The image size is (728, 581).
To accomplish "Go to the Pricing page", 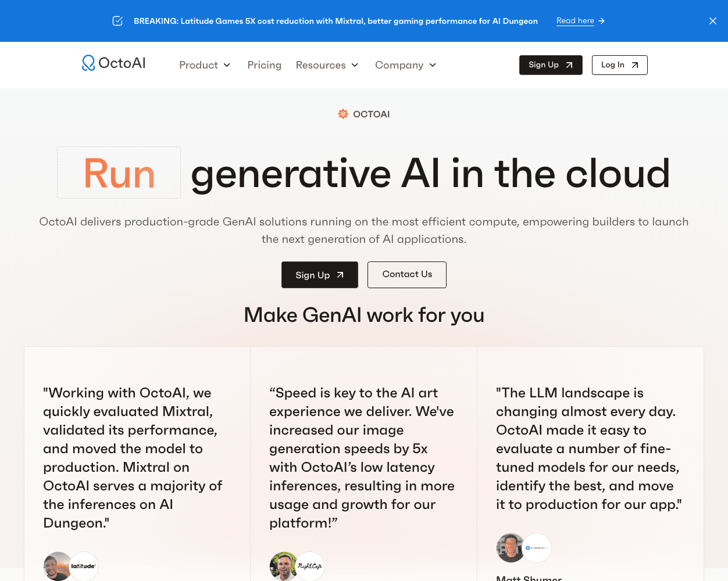I will [x=265, y=65].
